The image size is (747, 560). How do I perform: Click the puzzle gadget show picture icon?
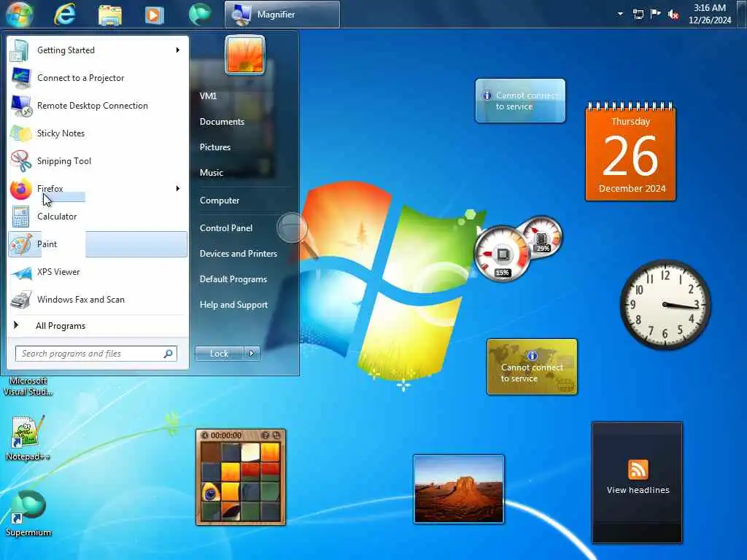tap(266, 435)
